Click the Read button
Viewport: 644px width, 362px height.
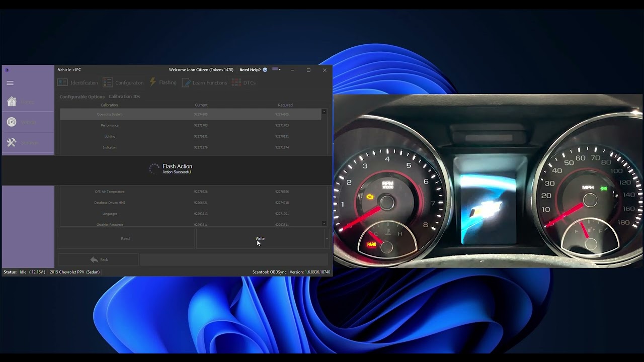[x=125, y=239]
